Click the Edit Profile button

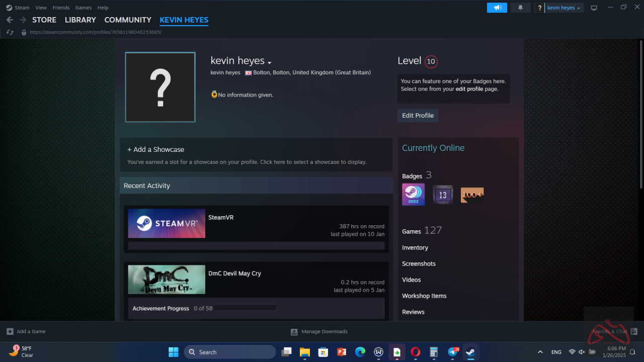tap(418, 115)
